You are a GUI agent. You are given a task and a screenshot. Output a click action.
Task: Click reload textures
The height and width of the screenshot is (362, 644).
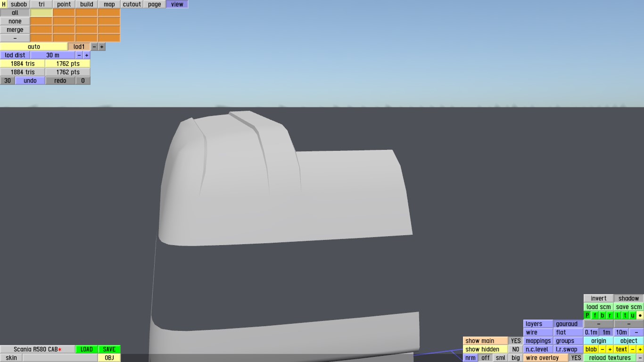tap(610, 358)
